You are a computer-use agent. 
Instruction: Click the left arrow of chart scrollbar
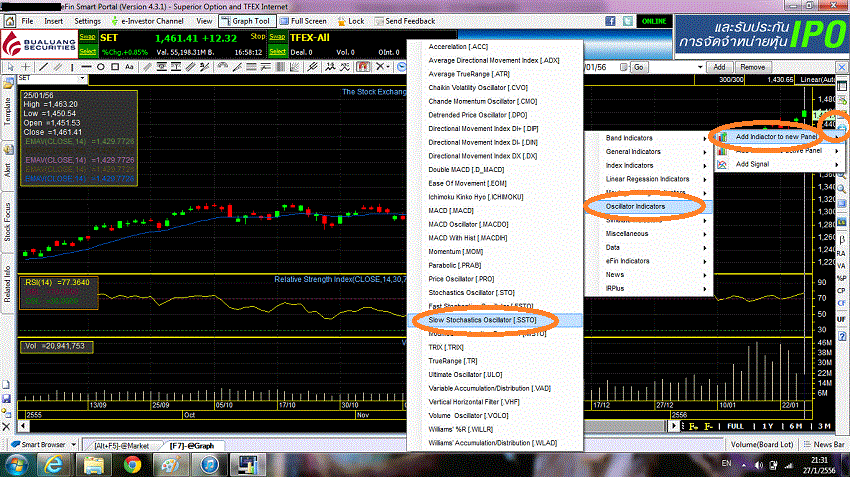click(23, 426)
